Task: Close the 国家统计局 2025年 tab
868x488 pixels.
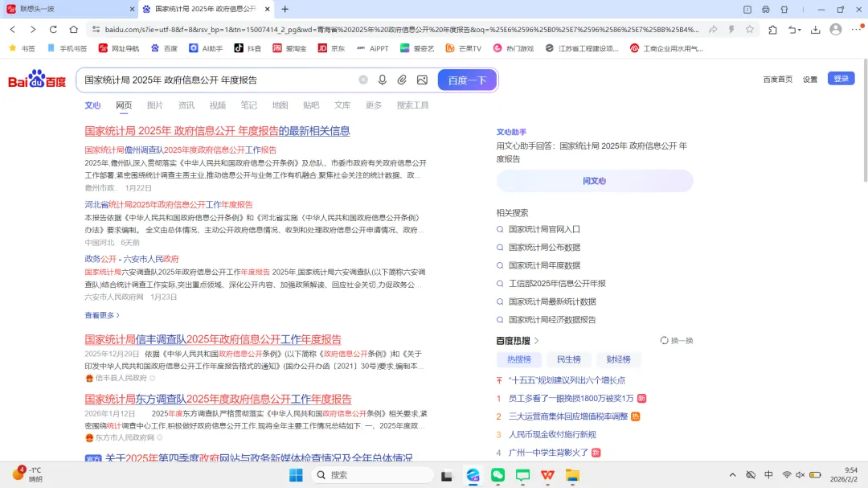Action: (268, 9)
